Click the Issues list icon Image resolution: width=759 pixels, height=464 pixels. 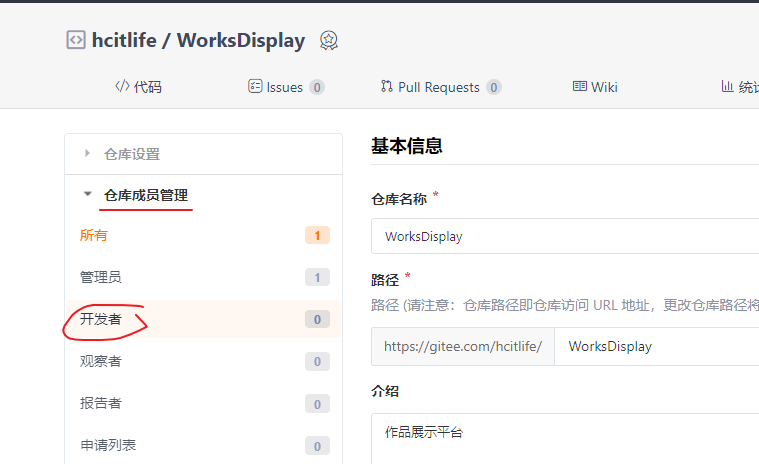pyautogui.click(x=255, y=86)
